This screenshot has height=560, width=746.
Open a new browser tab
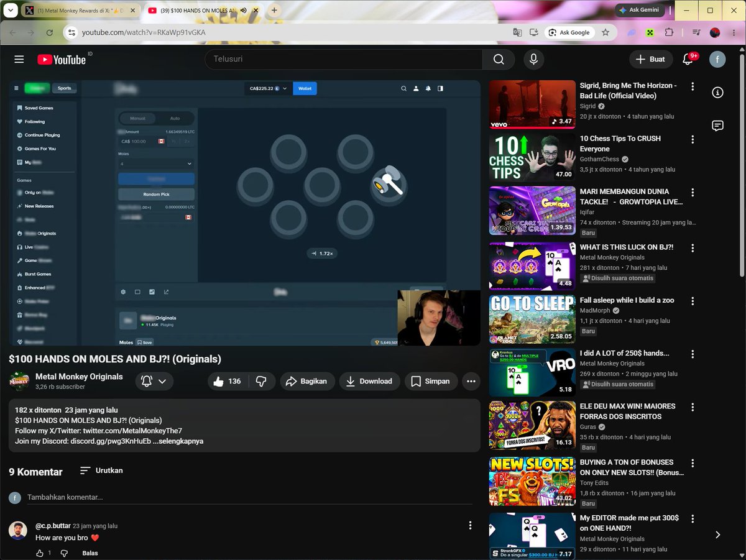[x=274, y=11]
